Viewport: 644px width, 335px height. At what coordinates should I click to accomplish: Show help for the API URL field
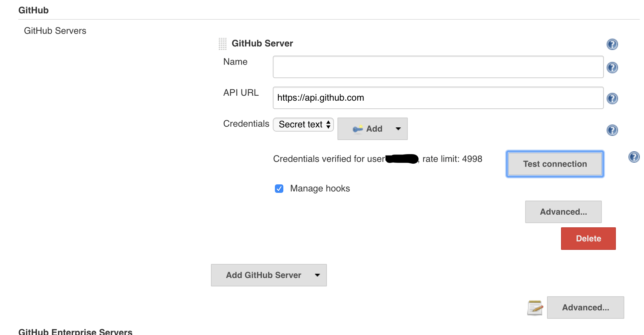coord(612,99)
